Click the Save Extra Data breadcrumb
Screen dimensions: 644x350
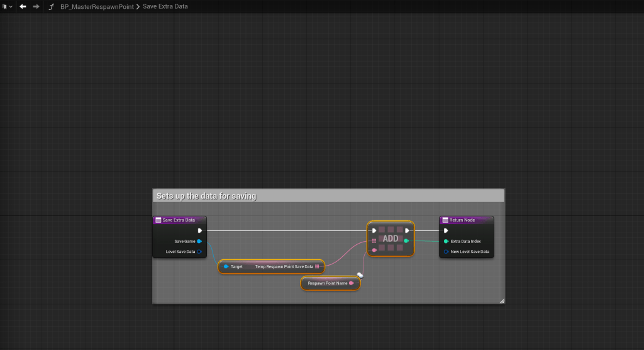click(x=165, y=6)
